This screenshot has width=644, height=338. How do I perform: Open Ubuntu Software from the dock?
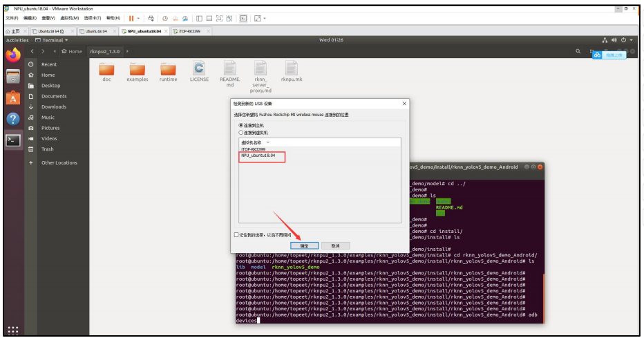point(13,97)
